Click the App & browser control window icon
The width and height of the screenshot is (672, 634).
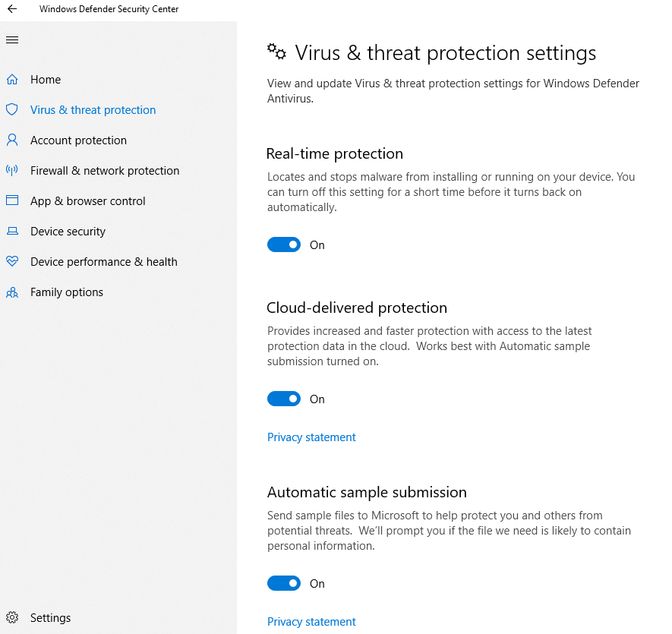[x=12, y=200]
